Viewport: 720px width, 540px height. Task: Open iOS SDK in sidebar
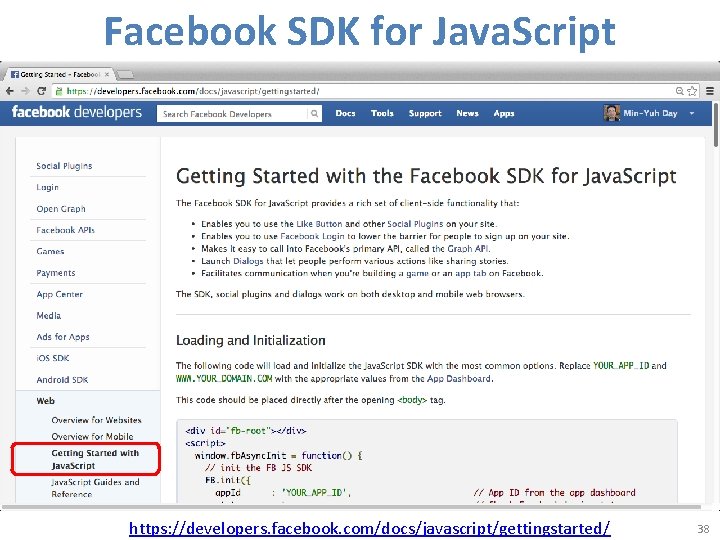coord(52,358)
